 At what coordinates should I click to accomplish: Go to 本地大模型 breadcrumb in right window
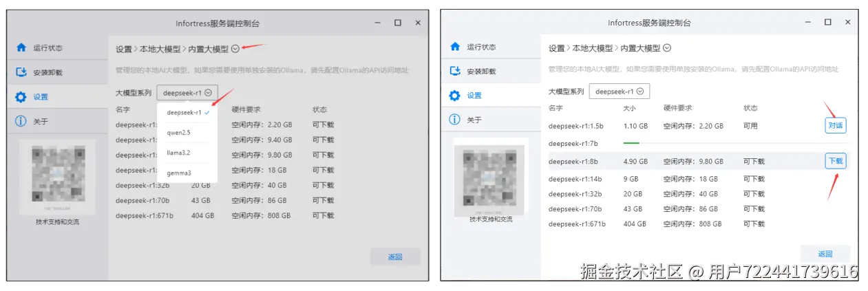pyautogui.click(x=592, y=48)
